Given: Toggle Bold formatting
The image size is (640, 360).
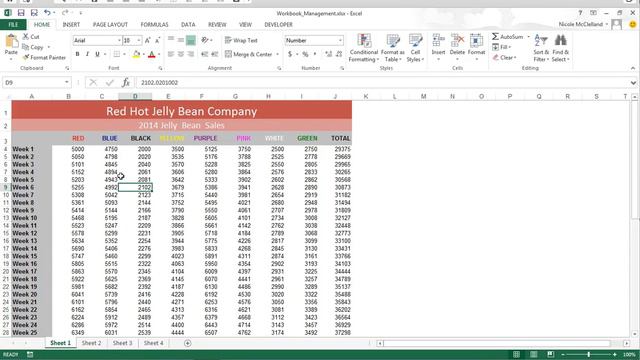Looking at the screenshot, I should (77, 54).
